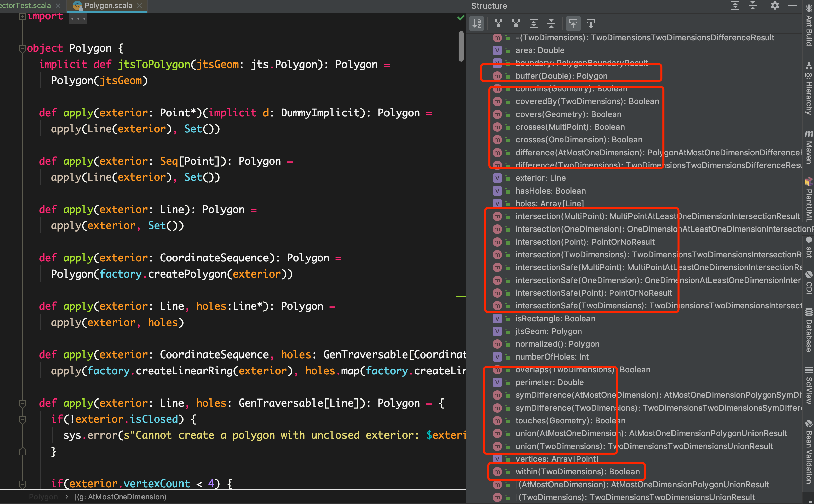Select within(TwoDimensions): Boolean member

(x=577, y=472)
